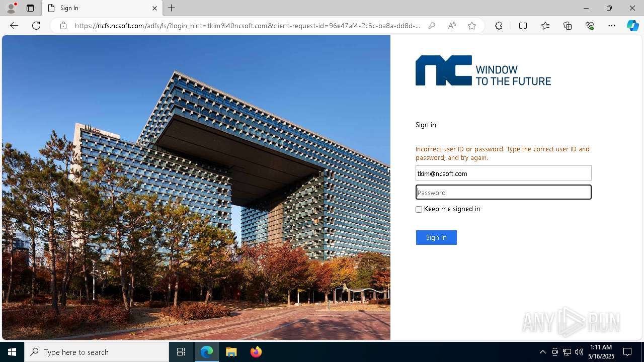Open the browser profile icon

pos(11,8)
